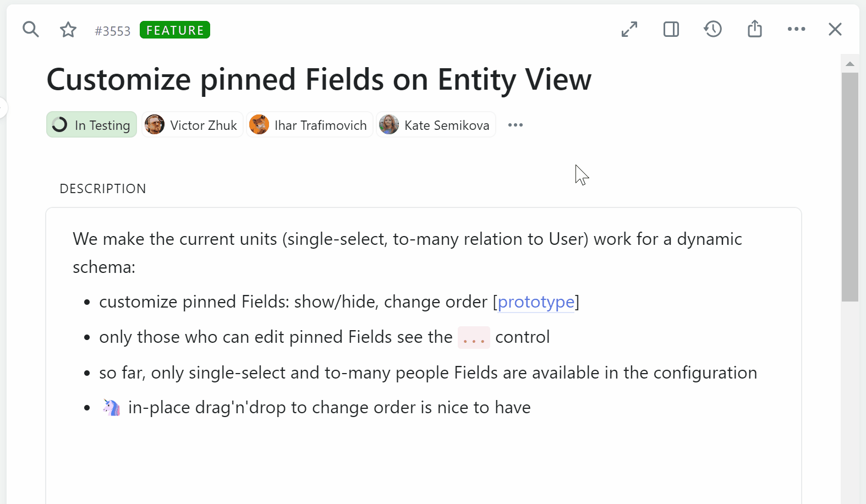Click the In Testing state spinner icon

point(59,124)
